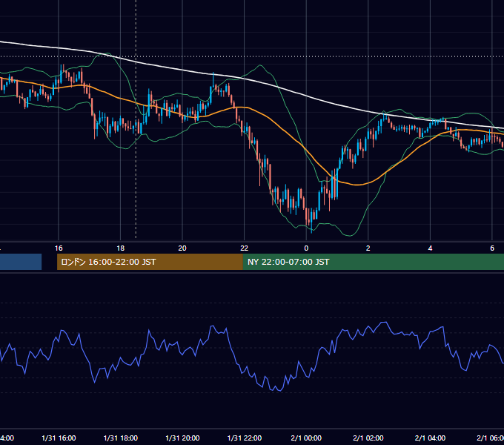Click the 2/1 00:00 date label
Viewport: 504px width, 445px height.
click(x=306, y=438)
